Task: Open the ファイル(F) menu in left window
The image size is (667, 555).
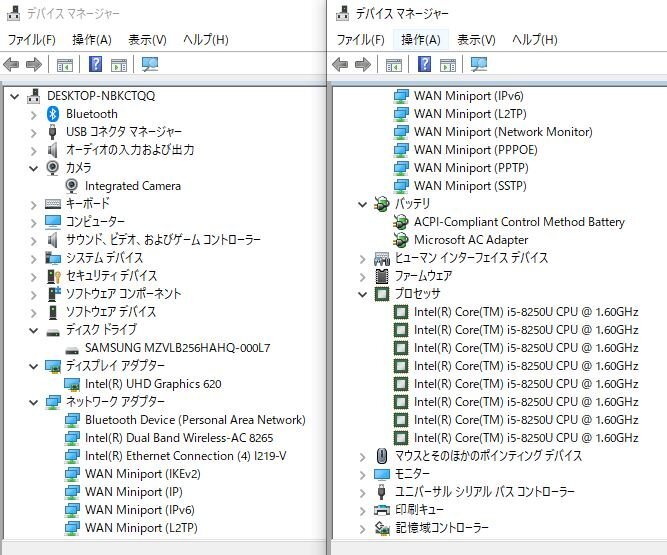Action: point(32,40)
